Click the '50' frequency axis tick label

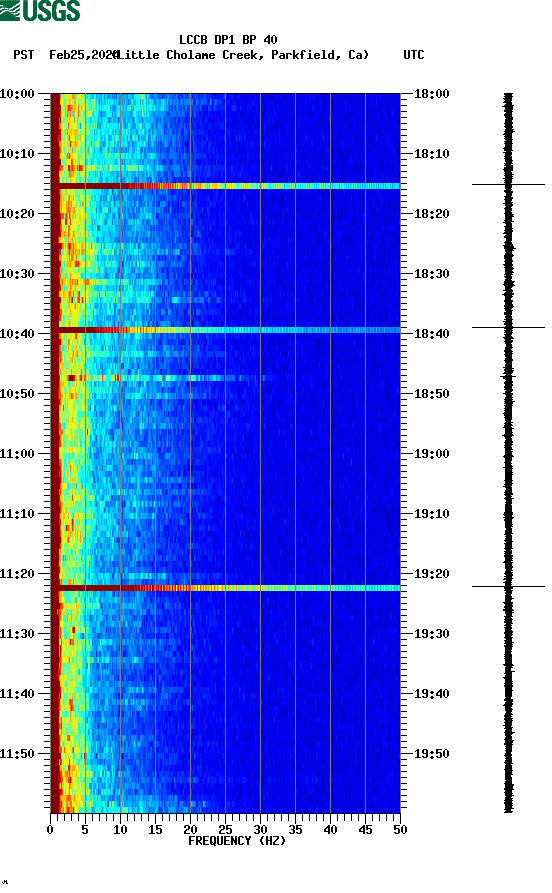coord(400,830)
